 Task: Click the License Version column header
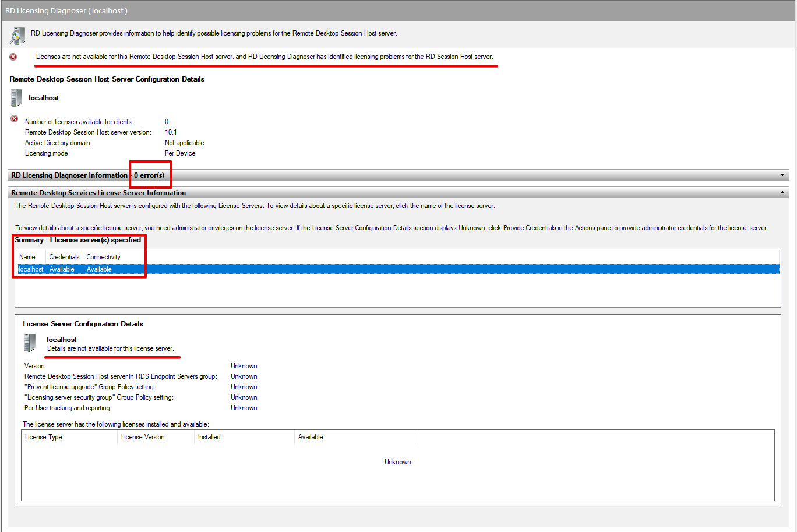click(143, 437)
